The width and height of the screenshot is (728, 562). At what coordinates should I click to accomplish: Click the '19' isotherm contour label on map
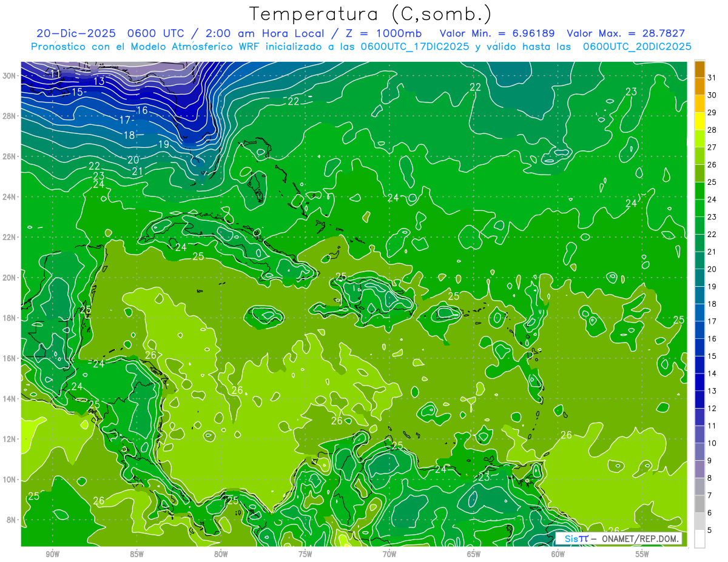163,144
